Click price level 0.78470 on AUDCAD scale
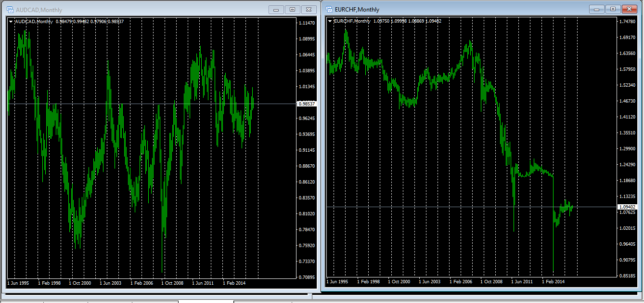This screenshot has height=303, width=644. click(307, 230)
